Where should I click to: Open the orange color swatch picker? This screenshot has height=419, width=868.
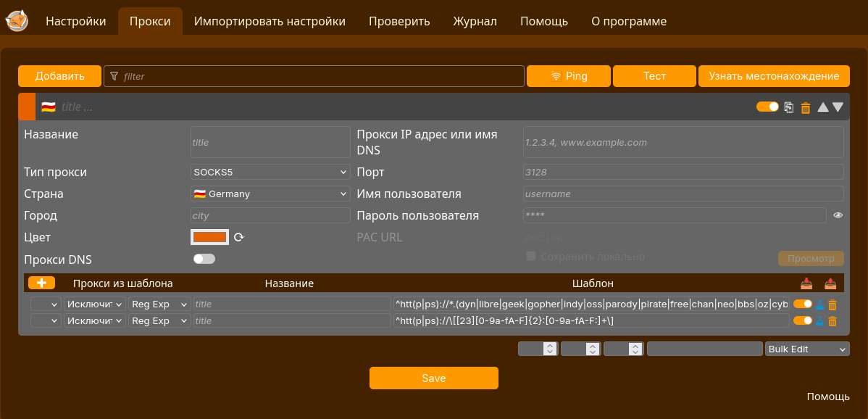(x=210, y=237)
